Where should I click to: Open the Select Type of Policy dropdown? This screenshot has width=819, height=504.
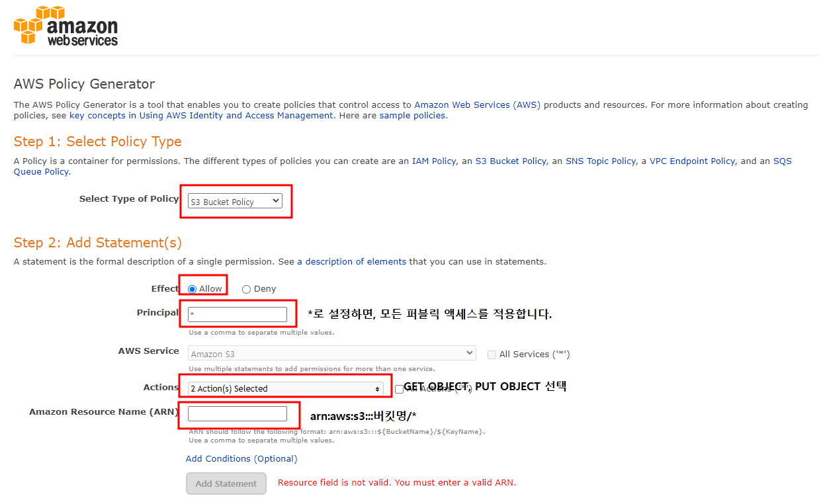coord(235,202)
